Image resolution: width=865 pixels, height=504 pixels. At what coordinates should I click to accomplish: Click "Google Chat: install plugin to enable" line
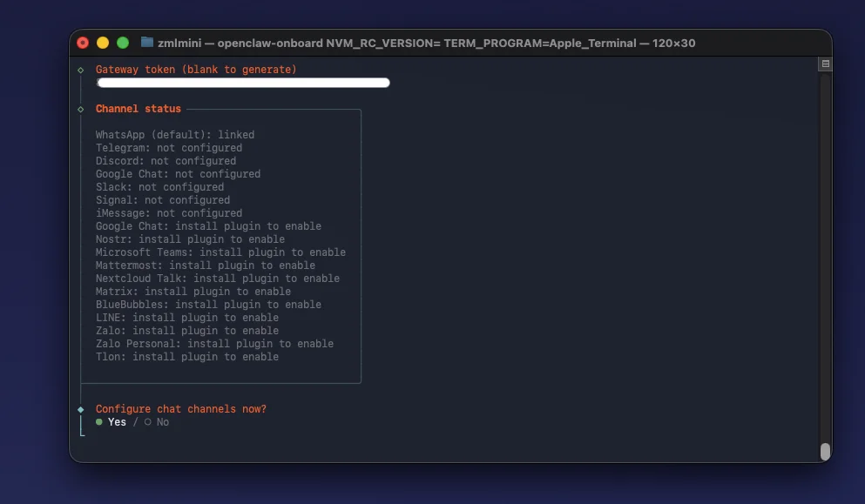tap(208, 226)
